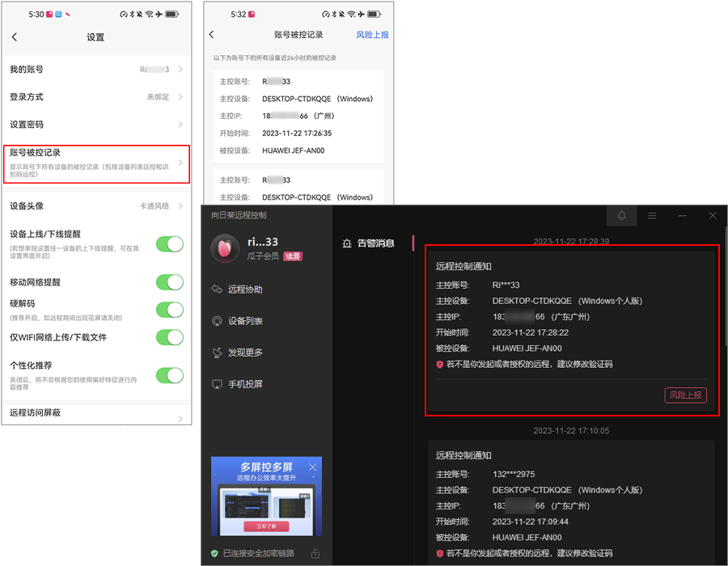This screenshot has width=728, height=566.
Task: Select 发现更多 in sidebar menu
Action: click(245, 353)
